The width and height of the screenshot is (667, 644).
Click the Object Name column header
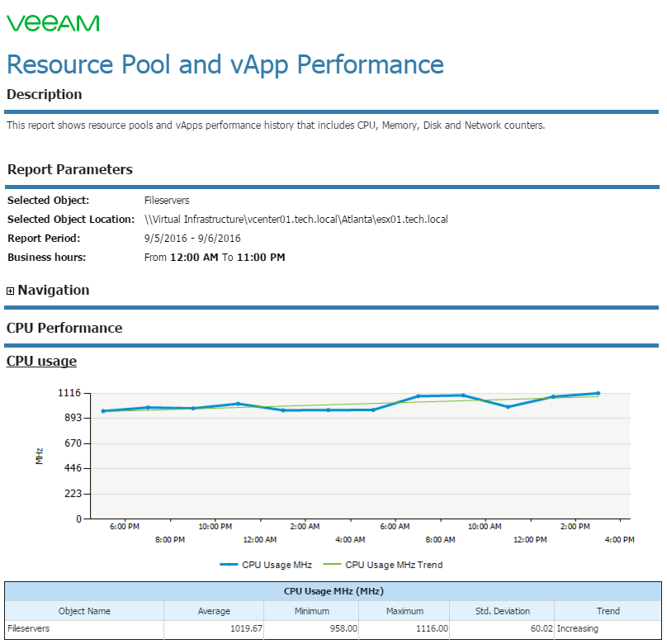[84, 611]
